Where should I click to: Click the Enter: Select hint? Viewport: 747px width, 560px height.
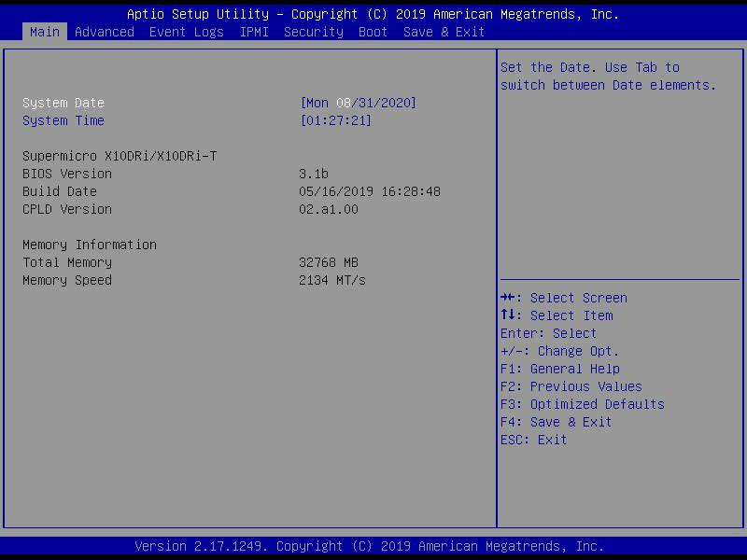[x=548, y=333]
